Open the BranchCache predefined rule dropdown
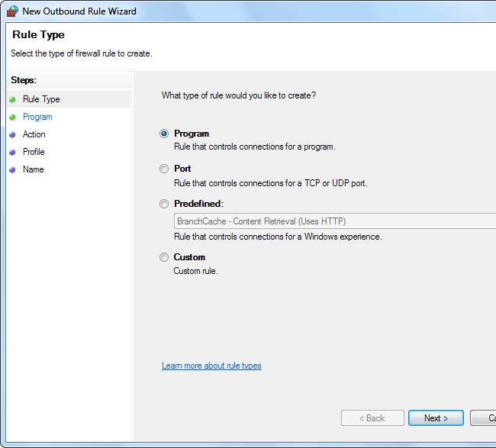 point(334,221)
